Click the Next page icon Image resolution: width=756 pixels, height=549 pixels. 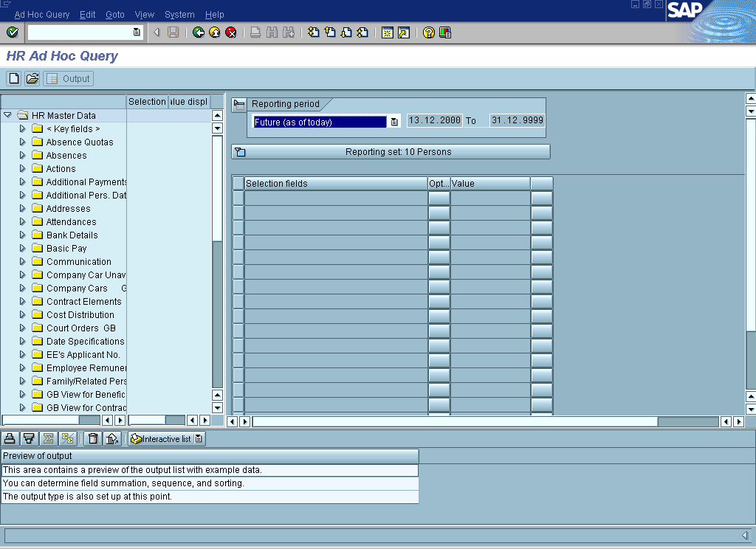(x=346, y=32)
